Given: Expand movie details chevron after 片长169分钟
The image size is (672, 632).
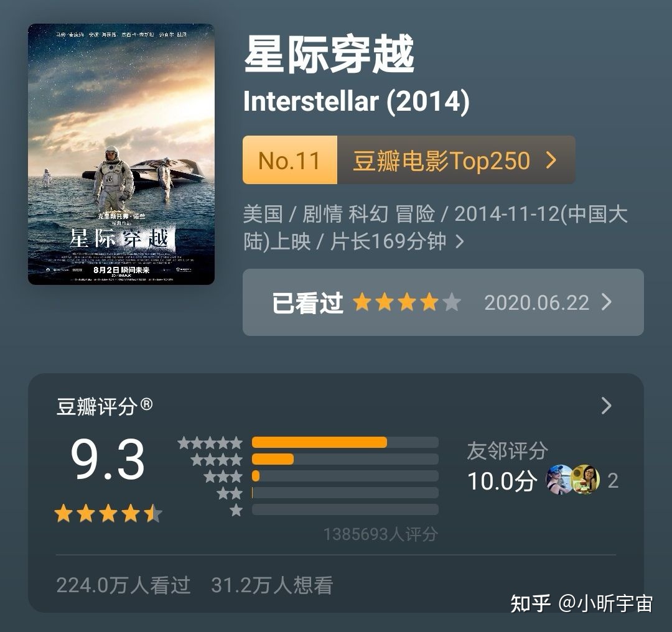Looking at the screenshot, I should (x=460, y=241).
